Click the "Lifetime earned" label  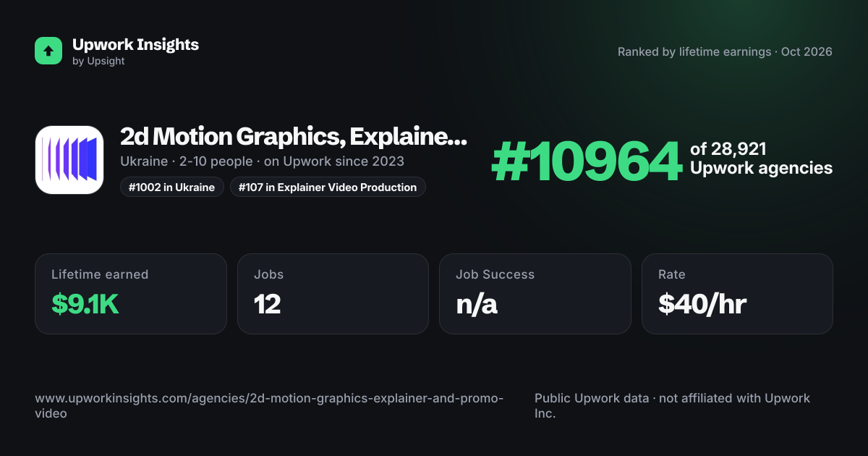(x=100, y=274)
